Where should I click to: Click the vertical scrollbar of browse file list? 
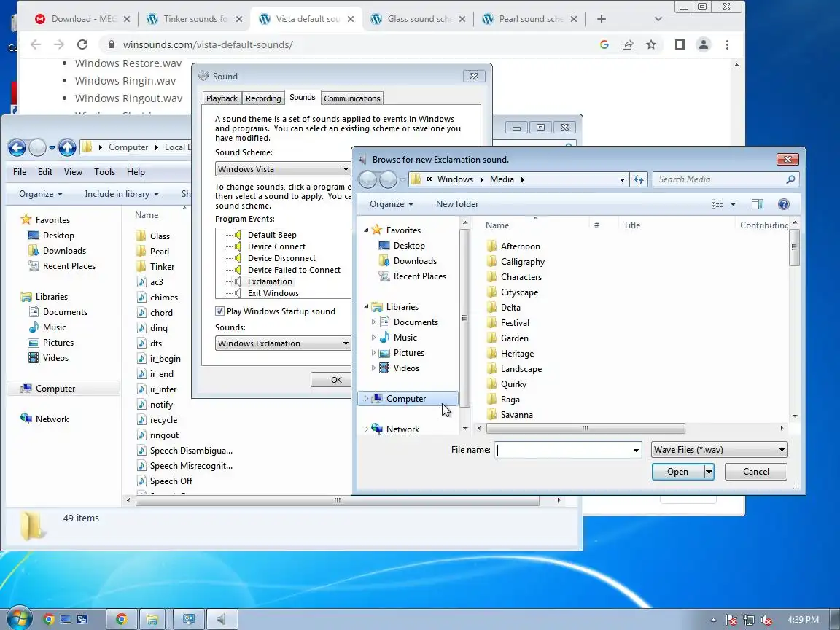tap(795, 247)
